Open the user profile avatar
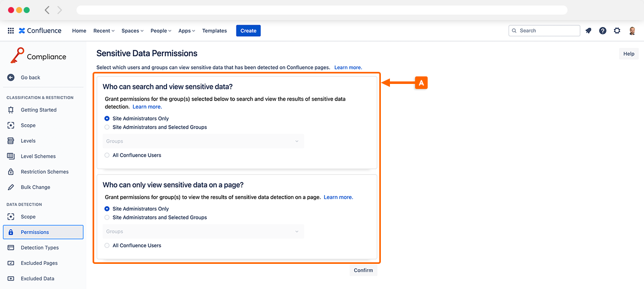The height and width of the screenshot is (289, 644). click(x=632, y=31)
